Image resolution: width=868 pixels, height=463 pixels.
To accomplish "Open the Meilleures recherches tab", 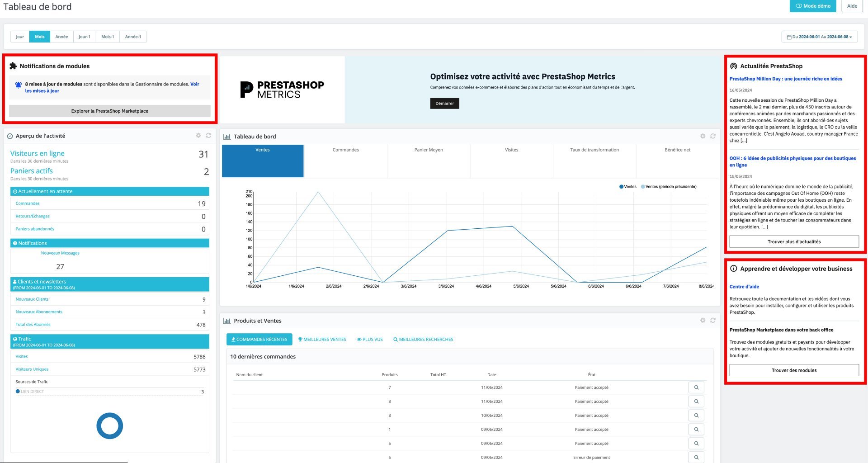I will pyautogui.click(x=423, y=340).
